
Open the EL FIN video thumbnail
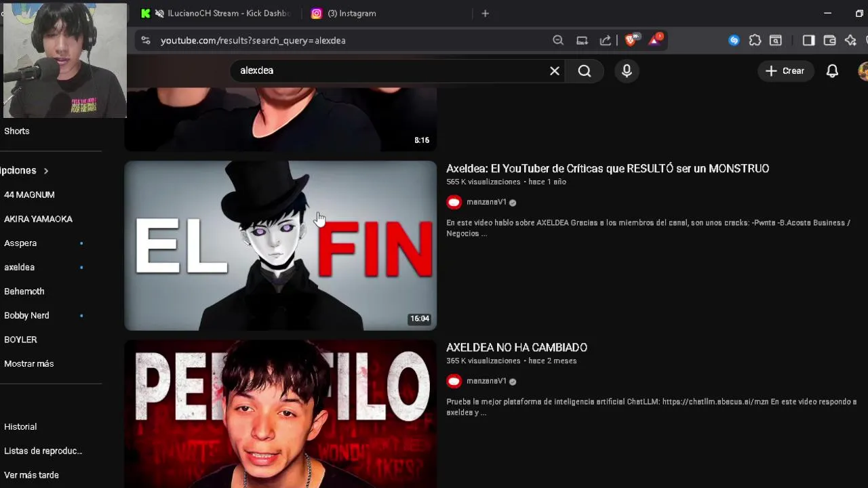click(280, 245)
